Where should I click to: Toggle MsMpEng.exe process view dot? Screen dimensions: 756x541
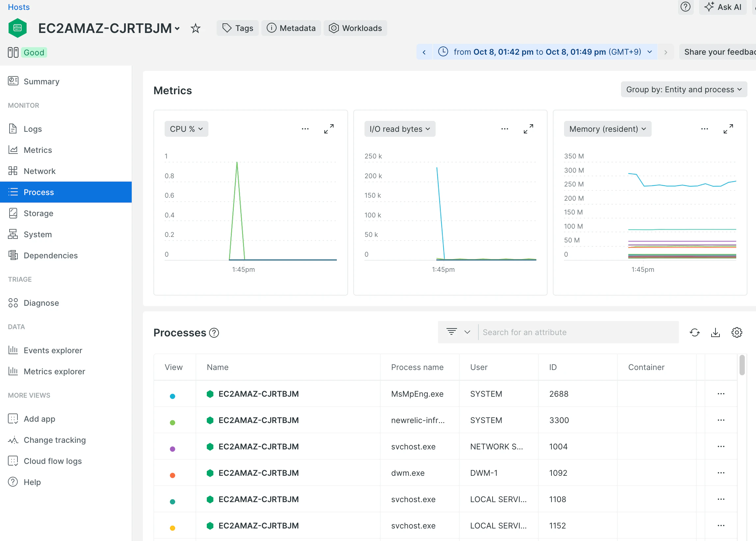[173, 396]
